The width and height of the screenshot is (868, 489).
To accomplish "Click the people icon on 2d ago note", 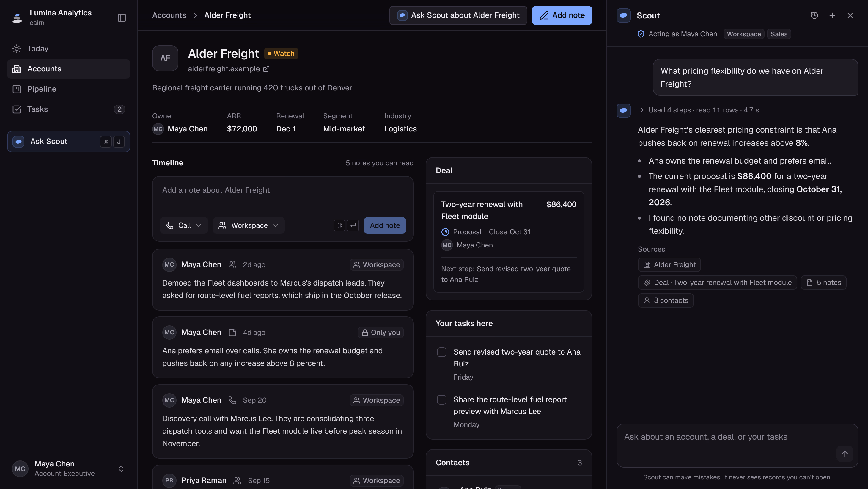I will click(232, 265).
